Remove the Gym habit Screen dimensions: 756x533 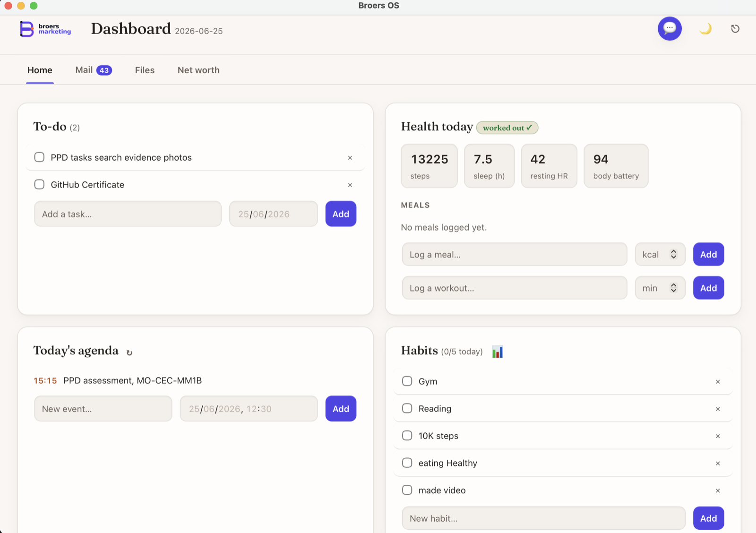coord(718,382)
